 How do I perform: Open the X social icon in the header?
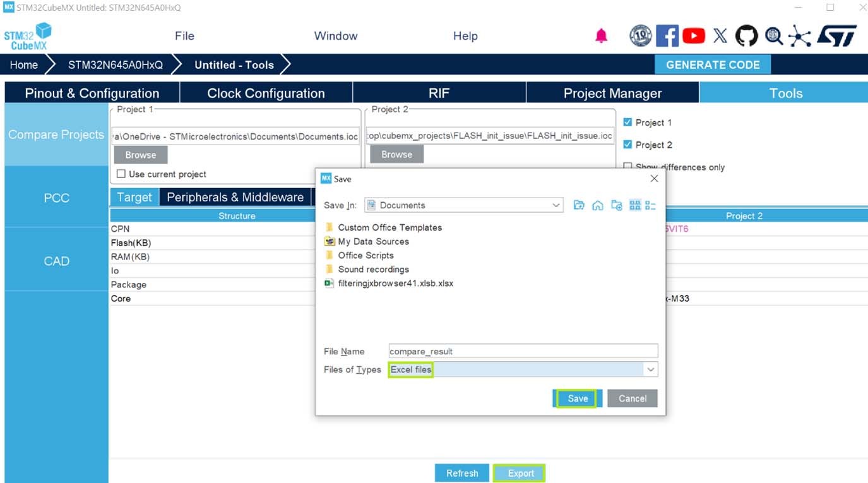pos(720,36)
